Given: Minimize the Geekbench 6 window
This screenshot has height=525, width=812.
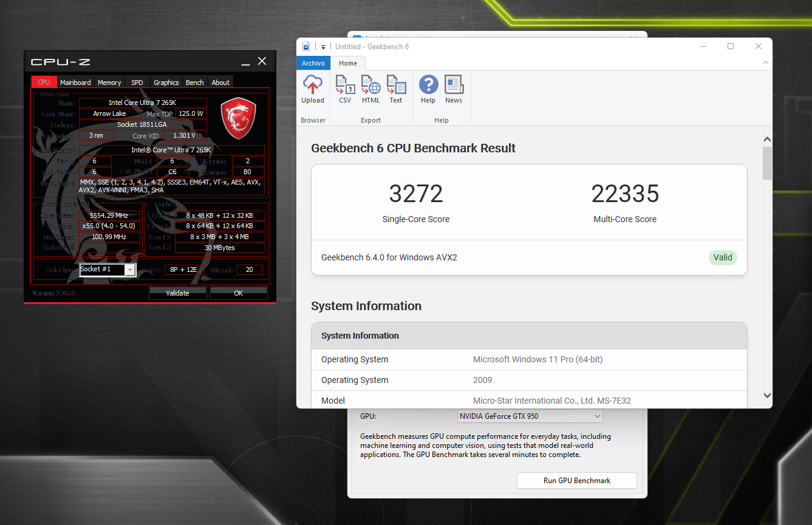Looking at the screenshot, I should coord(703,46).
